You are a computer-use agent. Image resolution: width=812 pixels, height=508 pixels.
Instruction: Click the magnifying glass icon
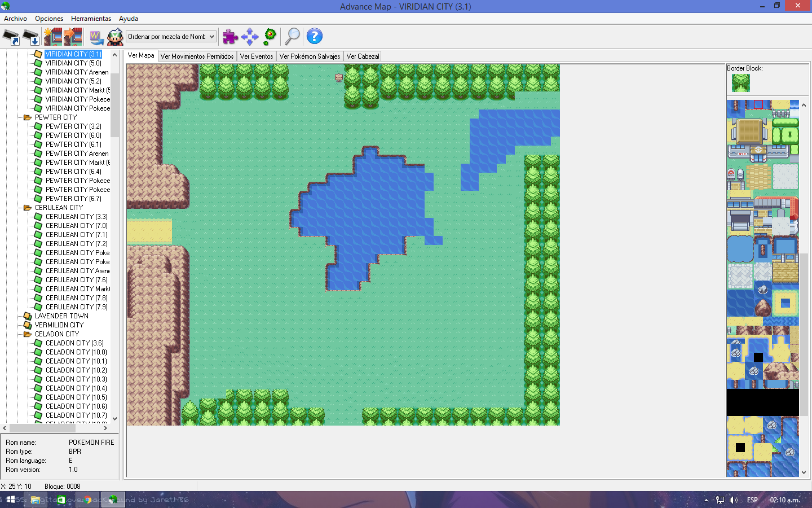pyautogui.click(x=292, y=37)
